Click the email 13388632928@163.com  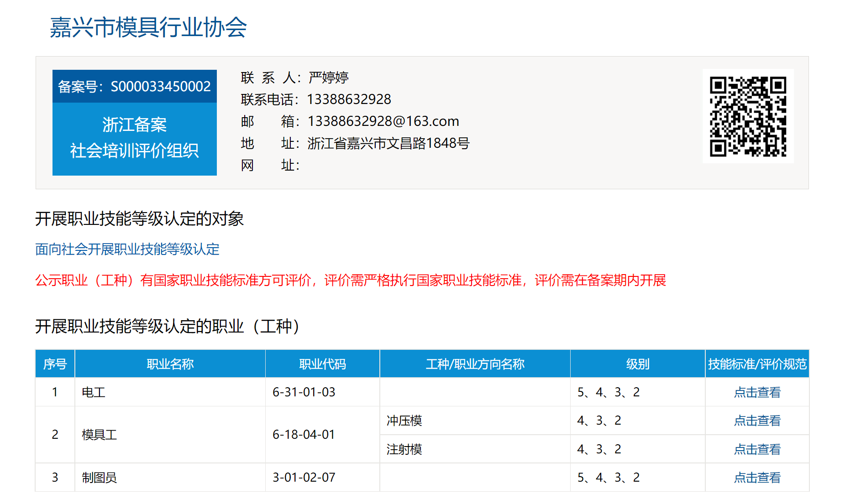click(x=383, y=121)
